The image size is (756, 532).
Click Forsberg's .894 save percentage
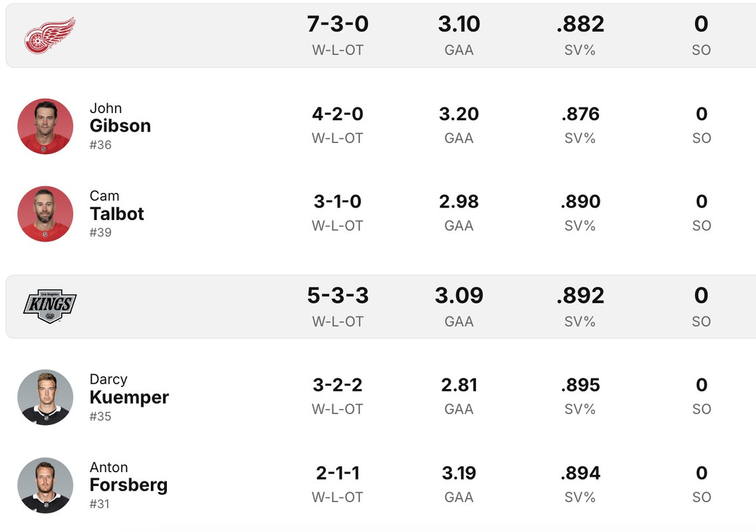[580, 473]
